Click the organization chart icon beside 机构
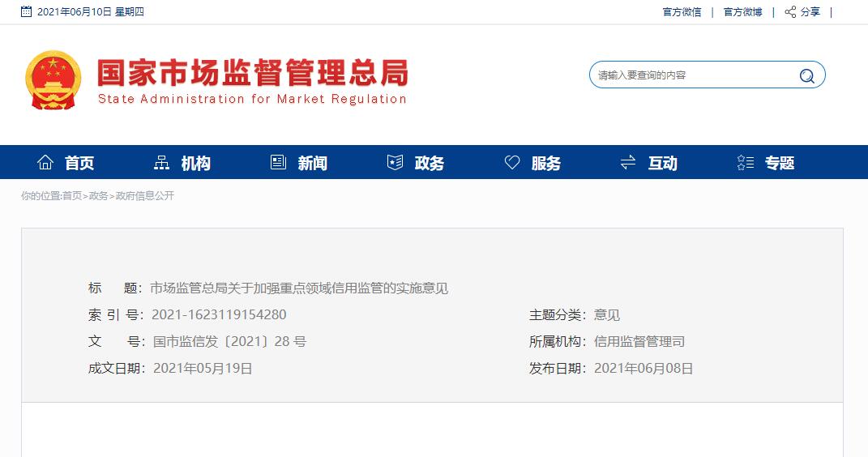Image resolution: width=868 pixels, height=457 pixels. tap(161, 162)
